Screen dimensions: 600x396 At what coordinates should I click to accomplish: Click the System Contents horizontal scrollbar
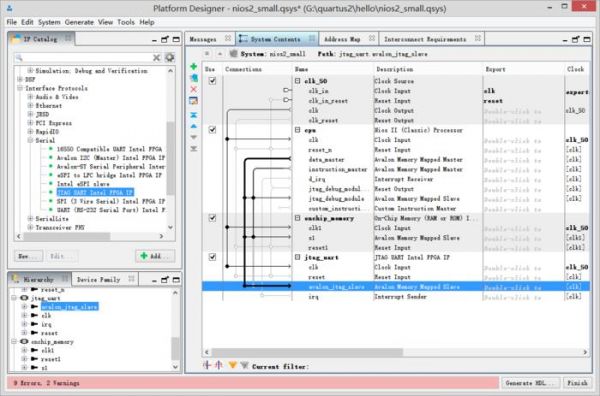tap(308, 352)
